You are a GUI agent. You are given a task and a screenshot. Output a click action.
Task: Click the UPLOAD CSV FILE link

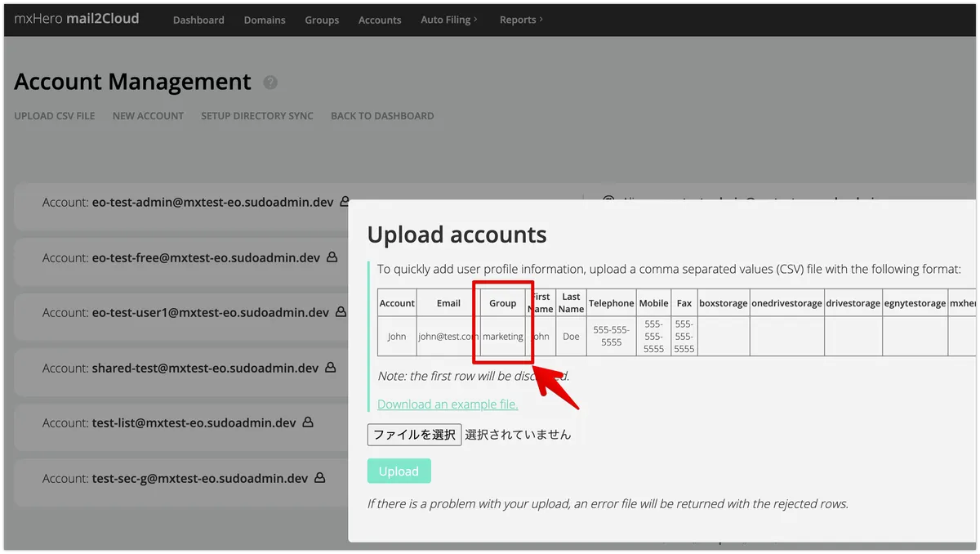pyautogui.click(x=55, y=116)
